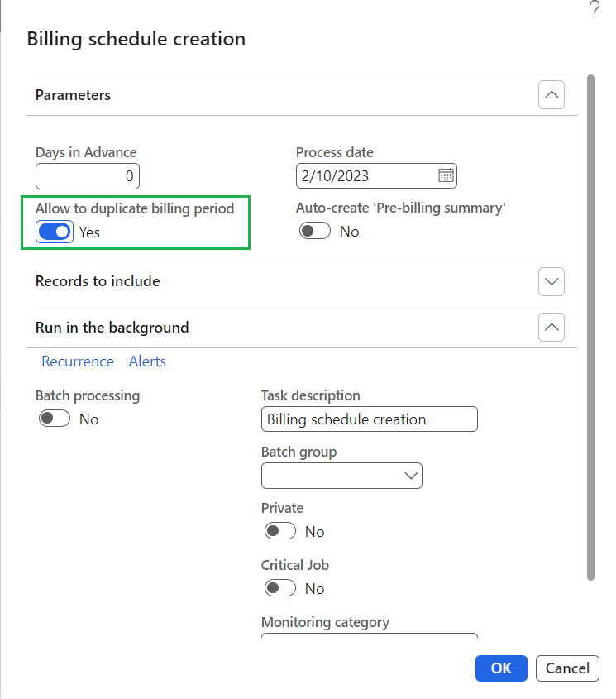Edit the Task description text field
Viewport: 616px width, 699px height.
(369, 419)
